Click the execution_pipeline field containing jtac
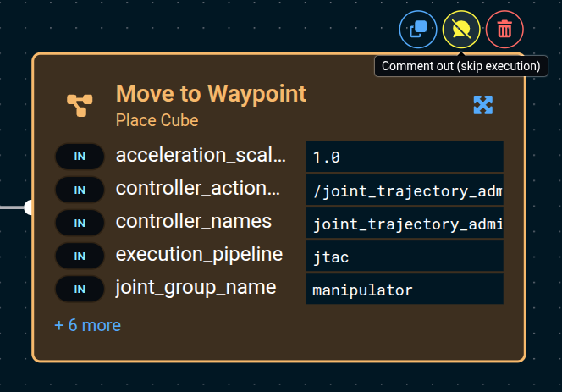Screen dimensions: 562x392 (x=405, y=257)
